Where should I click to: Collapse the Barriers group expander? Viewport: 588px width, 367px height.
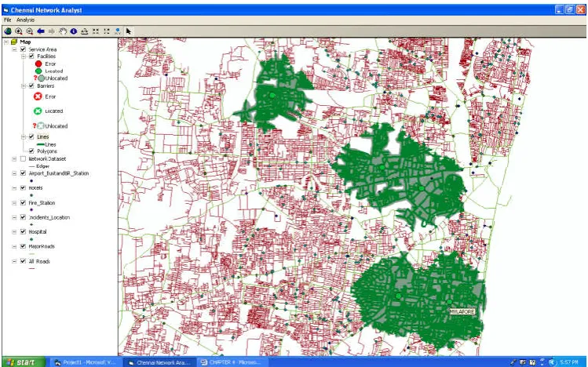pos(24,85)
